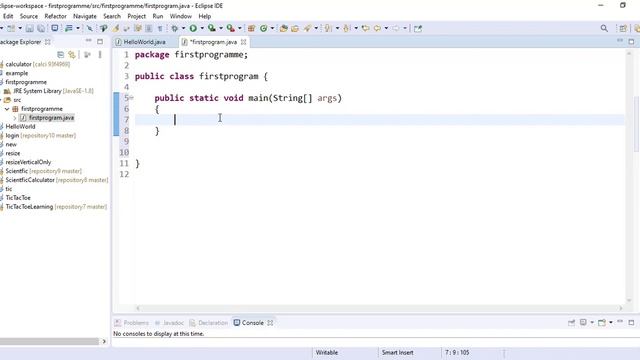Image resolution: width=640 pixels, height=360 pixels.
Task: Toggle Show Whitespace Characters pilcrow icon
Action: click(160, 28)
